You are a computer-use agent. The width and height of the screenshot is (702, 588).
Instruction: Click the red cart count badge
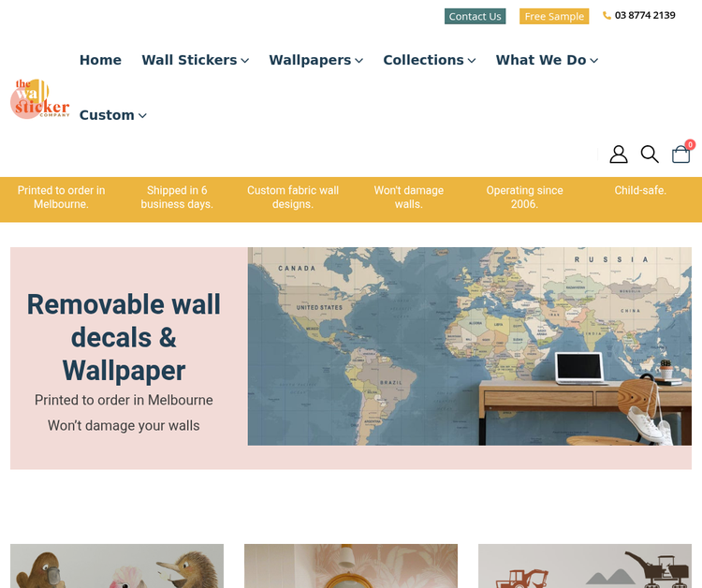click(x=690, y=144)
